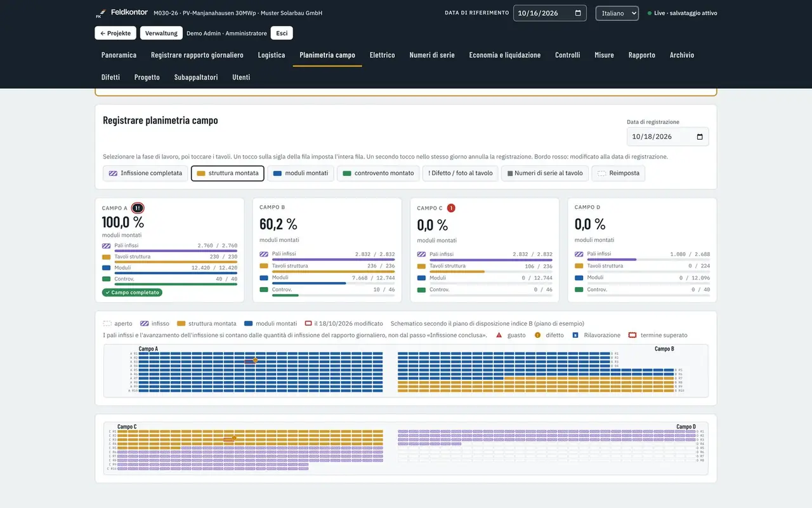
Task: Click the 60,2 % value in Campo B
Action: point(278,224)
